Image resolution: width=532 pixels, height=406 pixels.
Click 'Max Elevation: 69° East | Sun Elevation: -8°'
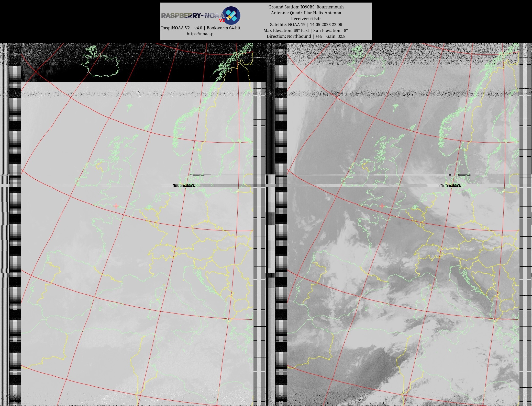point(306,30)
